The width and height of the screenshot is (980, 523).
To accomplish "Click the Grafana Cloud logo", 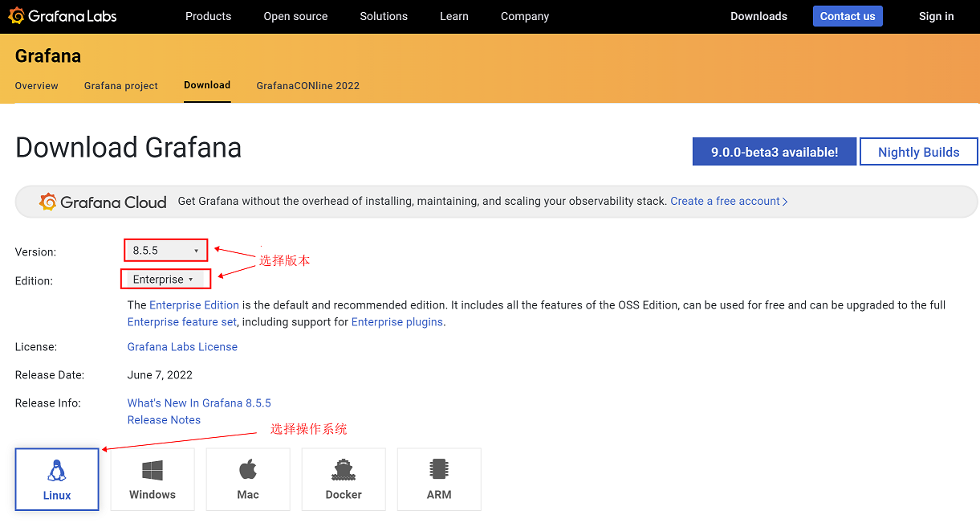I will click(104, 202).
